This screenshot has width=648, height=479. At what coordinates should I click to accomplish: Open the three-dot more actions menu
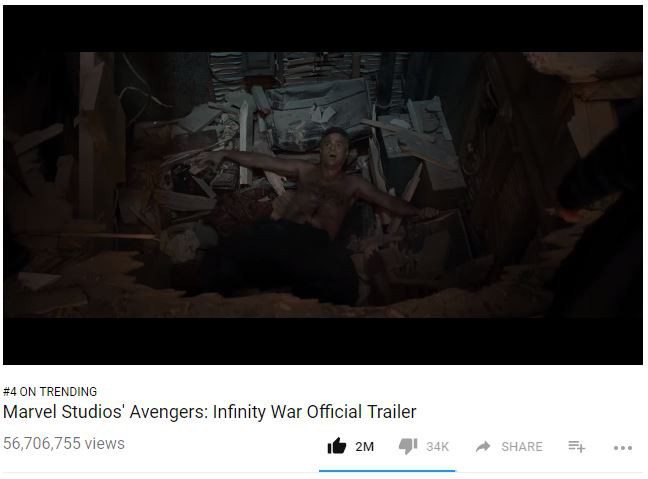[x=623, y=448]
